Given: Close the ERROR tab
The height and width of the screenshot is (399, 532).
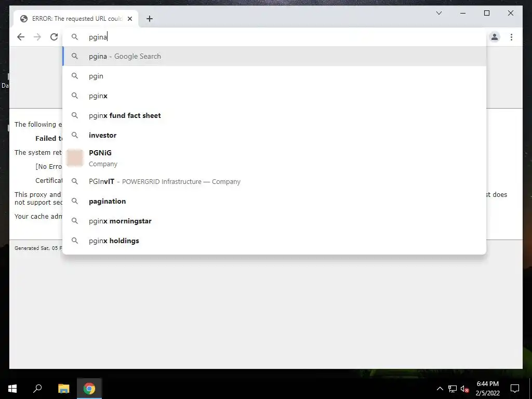Looking at the screenshot, I should (x=129, y=19).
